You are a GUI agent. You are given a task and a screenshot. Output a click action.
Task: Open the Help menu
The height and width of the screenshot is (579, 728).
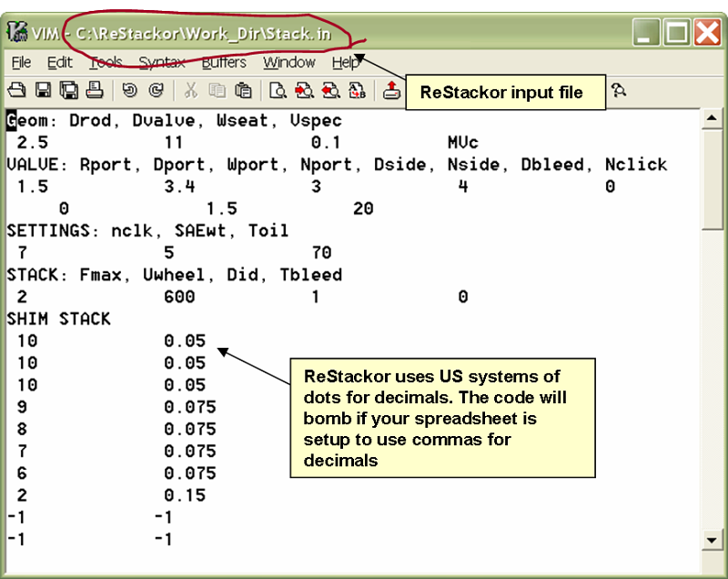click(x=346, y=62)
